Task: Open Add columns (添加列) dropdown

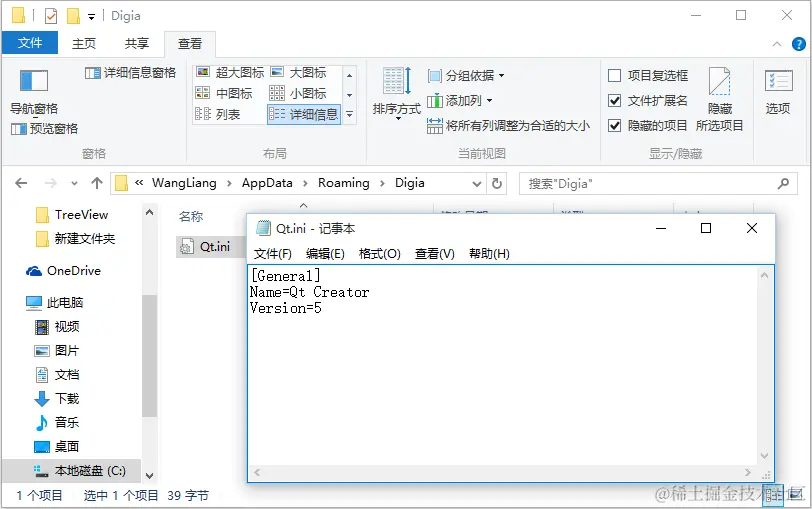Action: click(x=460, y=100)
